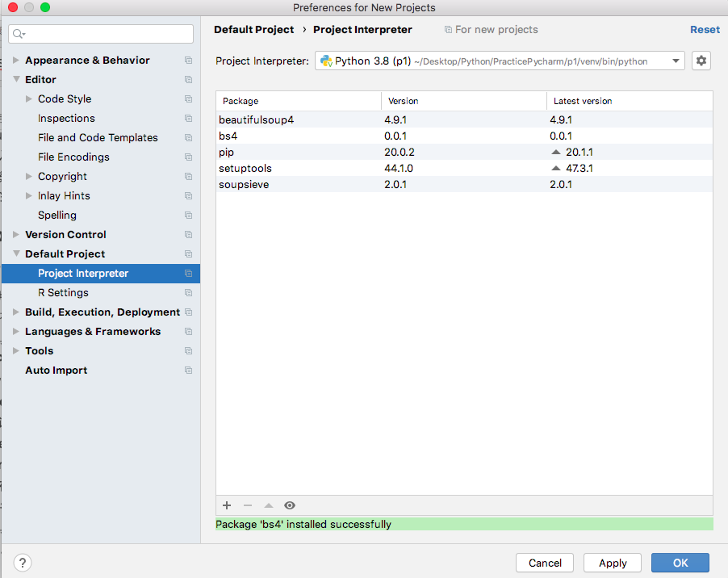Click the install package plus icon
Screen dimensions: 728x578
(227, 505)
